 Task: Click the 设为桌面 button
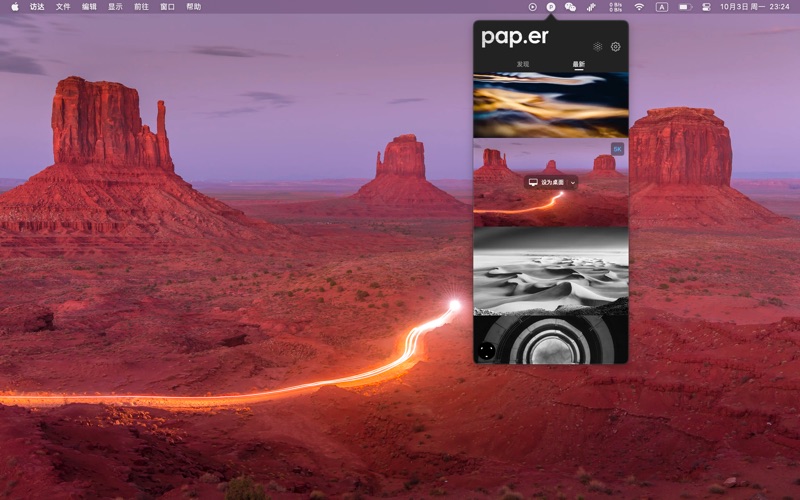pos(546,183)
